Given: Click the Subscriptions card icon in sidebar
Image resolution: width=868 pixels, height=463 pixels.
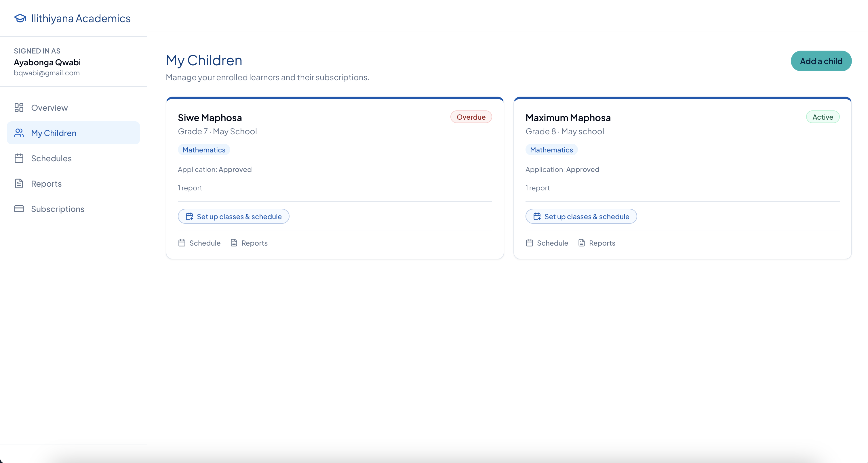Looking at the screenshot, I should pyautogui.click(x=19, y=209).
